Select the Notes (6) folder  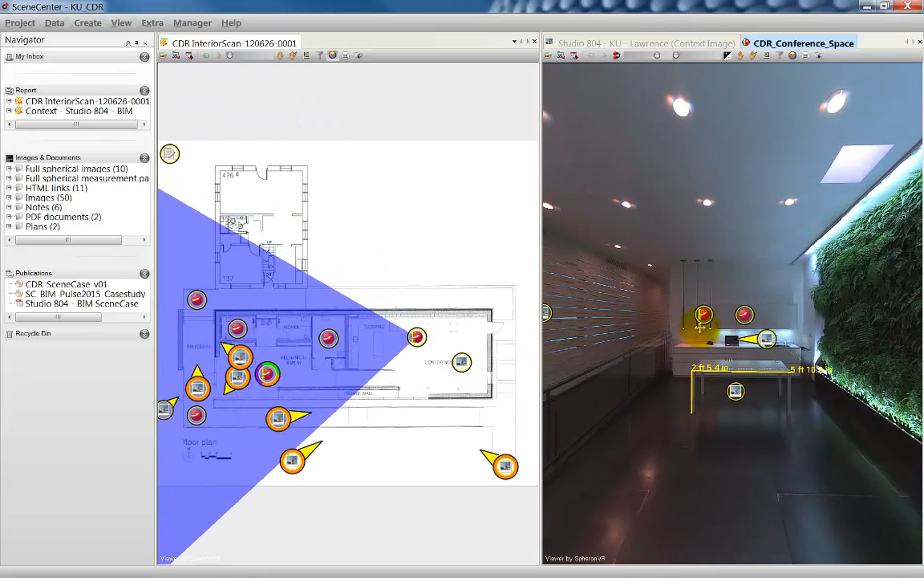click(44, 207)
